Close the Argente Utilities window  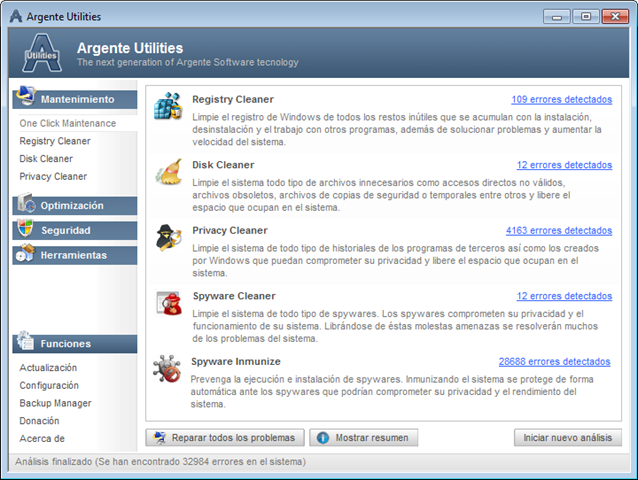tap(615, 17)
